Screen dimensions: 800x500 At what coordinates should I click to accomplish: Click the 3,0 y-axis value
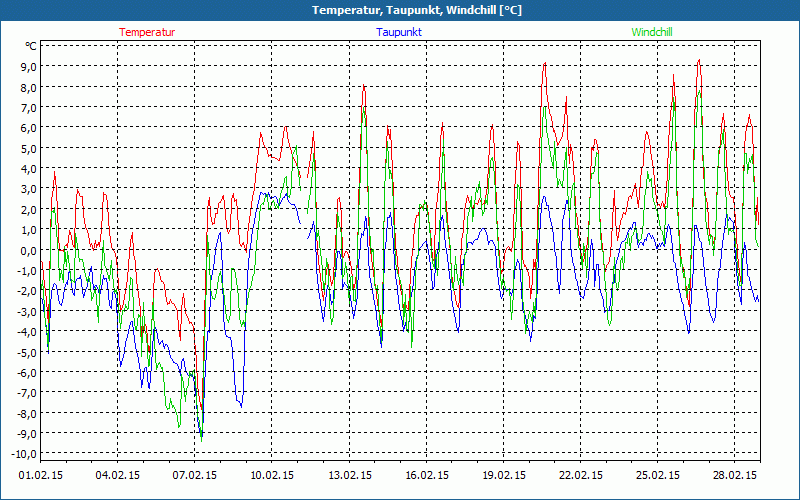[x=28, y=189]
